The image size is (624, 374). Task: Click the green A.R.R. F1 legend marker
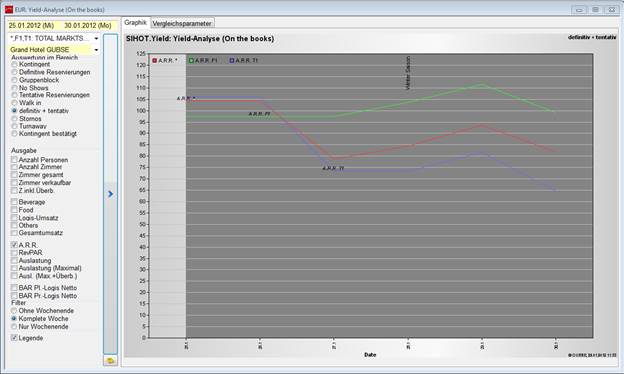tap(191, 60)
